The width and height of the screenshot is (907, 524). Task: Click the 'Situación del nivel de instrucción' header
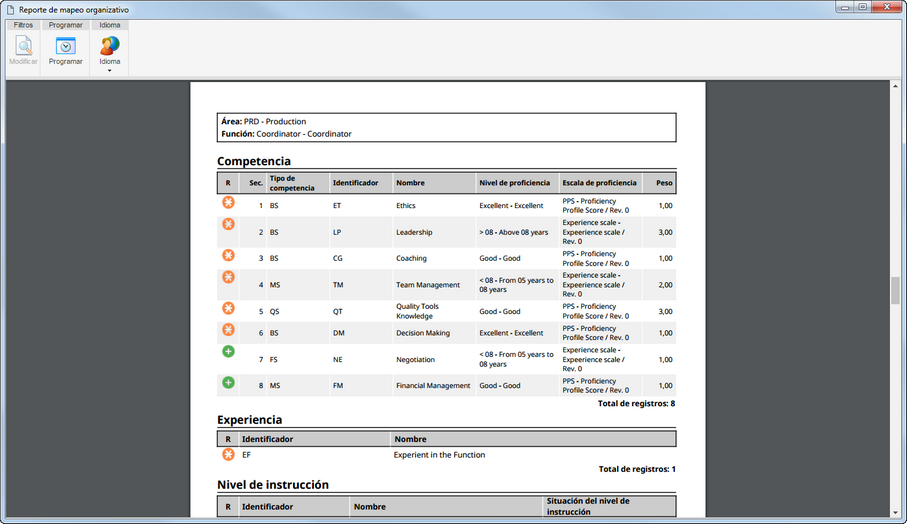point(588,506)
